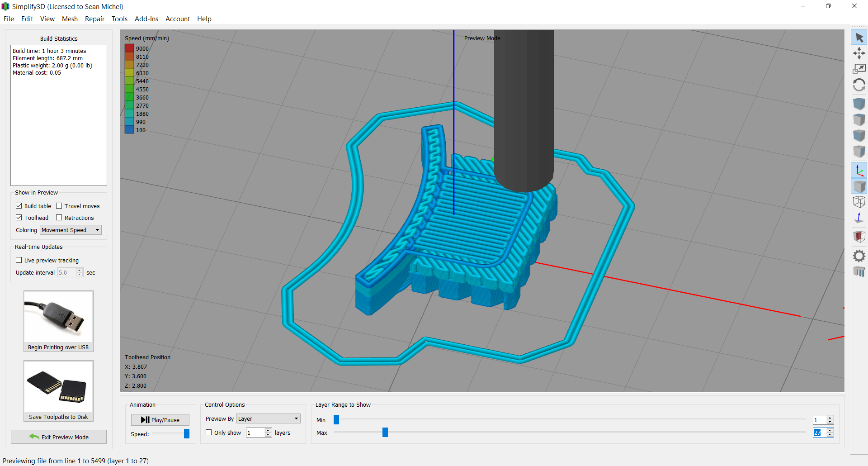The width and height of the screenshot is (868, 466).
Task: Open the Coloring Movement Speed dropdown
Action: tap(71, 230)
